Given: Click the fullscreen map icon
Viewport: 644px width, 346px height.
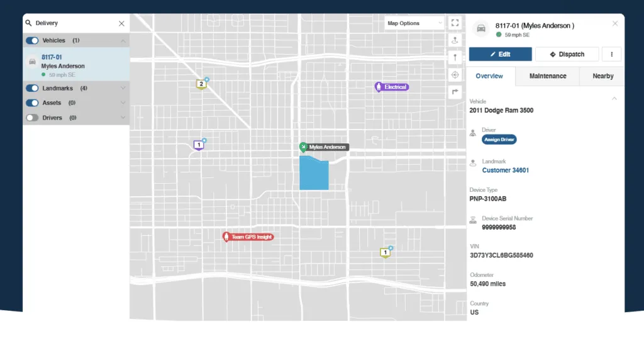Looking at the screenshot, I should (x=455, y=23).
